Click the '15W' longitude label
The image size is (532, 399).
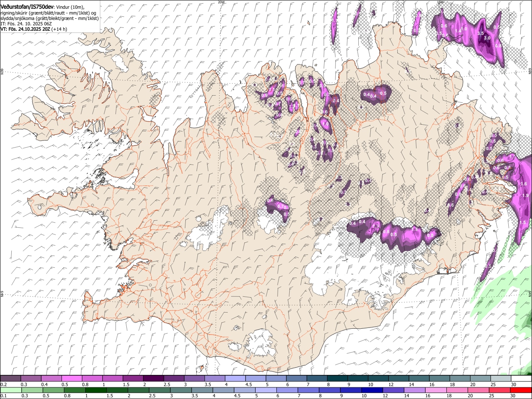click(440, 2)
